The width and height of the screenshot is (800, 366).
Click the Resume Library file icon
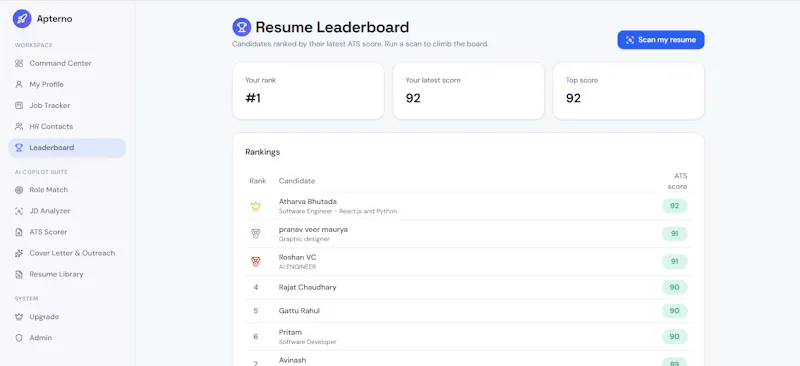tap(19, 274)
